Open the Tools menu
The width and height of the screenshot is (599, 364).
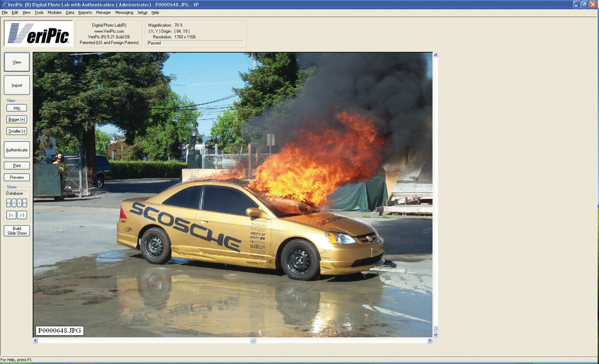[39, 12]
